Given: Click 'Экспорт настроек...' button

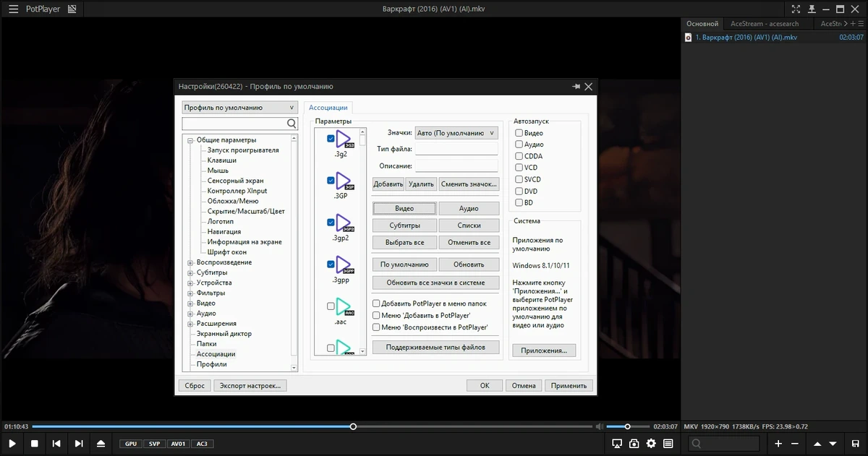Looking at the screenshot, I should click(x=250, y=385).
